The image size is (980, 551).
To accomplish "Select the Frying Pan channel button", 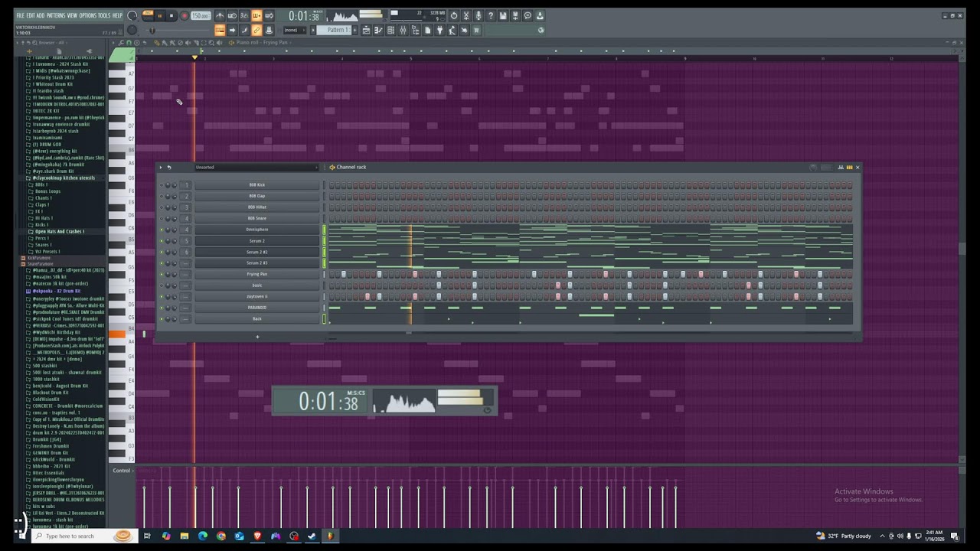I will pyautogui.click(x=256, y=274).
